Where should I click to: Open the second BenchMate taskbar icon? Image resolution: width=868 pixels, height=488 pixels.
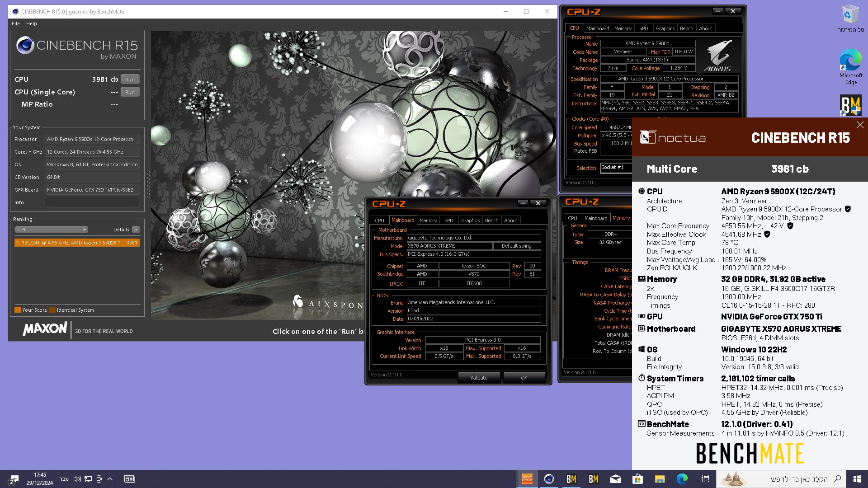click(x=593, y=479)
